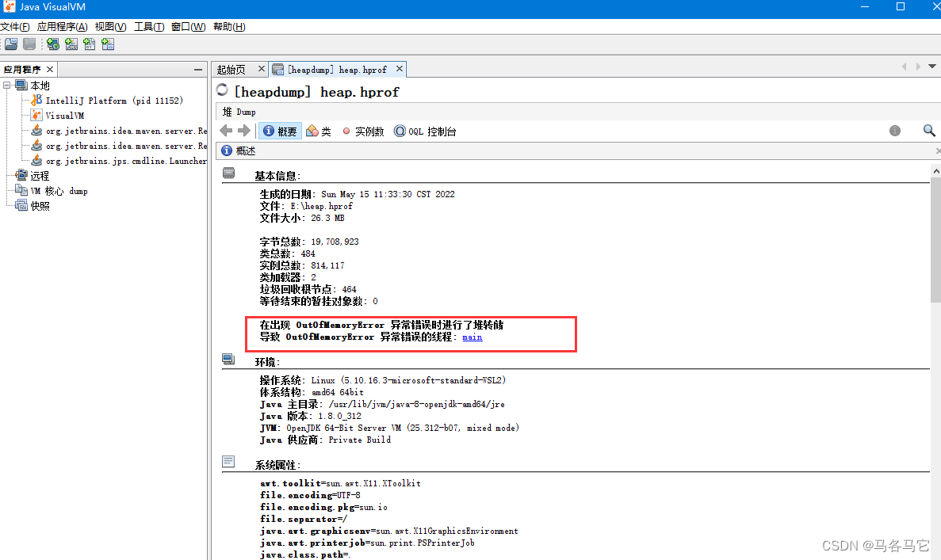Click the VM 核心 dump node icon
Viewport: 941px width, 560px height.
pyautogui.click(x=21, y=190)
